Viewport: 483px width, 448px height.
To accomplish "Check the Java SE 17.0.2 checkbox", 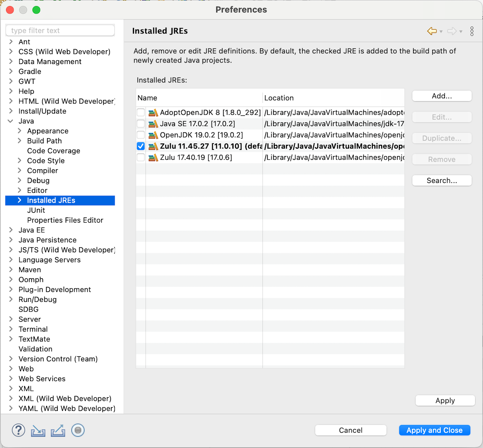I will pos(141,124).
